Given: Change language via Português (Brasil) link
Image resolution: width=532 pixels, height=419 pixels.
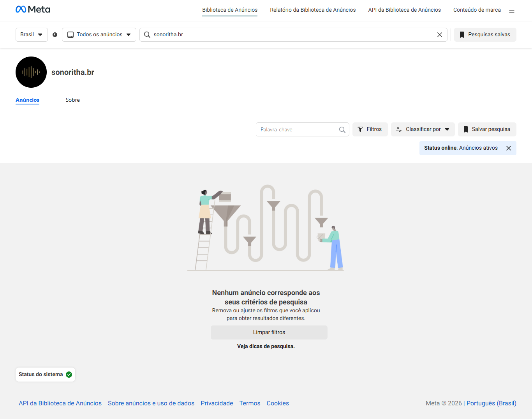Looking at the screenshot, I should [491, 403].
